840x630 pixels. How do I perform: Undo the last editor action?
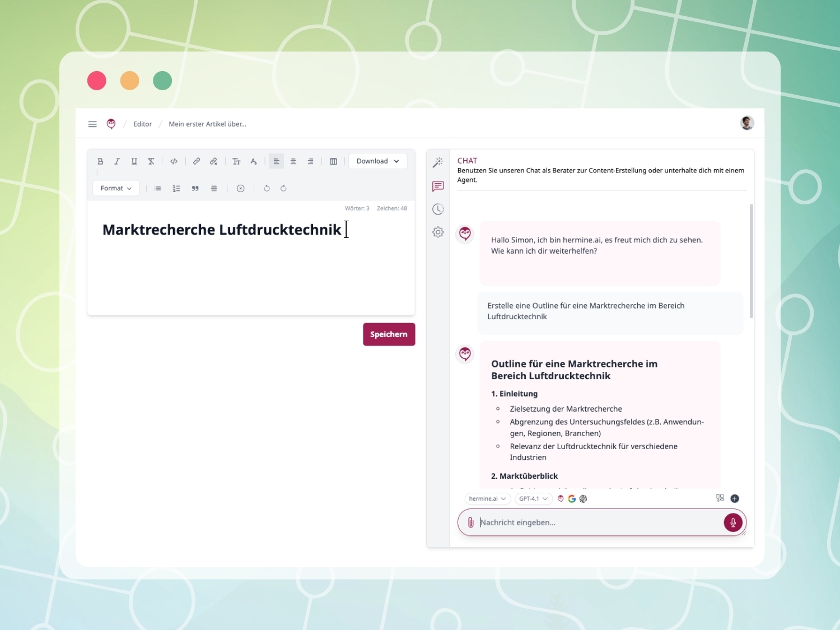point(267,188)
